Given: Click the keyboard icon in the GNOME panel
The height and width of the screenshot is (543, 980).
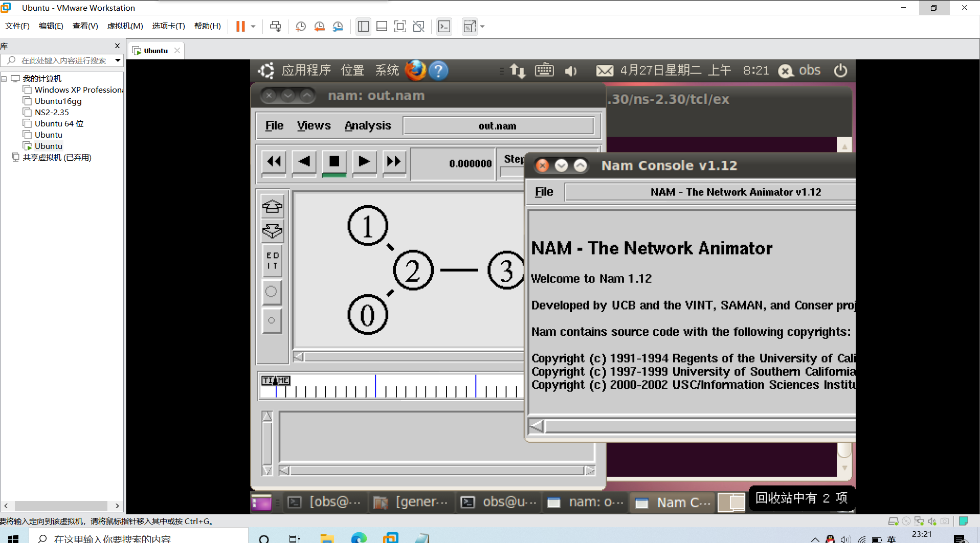Looking at the screenshot, I should click(x=544, y=71).
